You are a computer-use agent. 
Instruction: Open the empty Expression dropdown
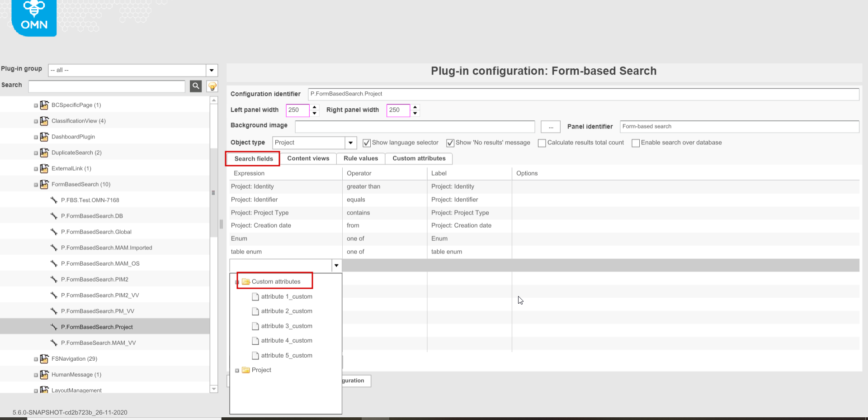tap(336, 266)
